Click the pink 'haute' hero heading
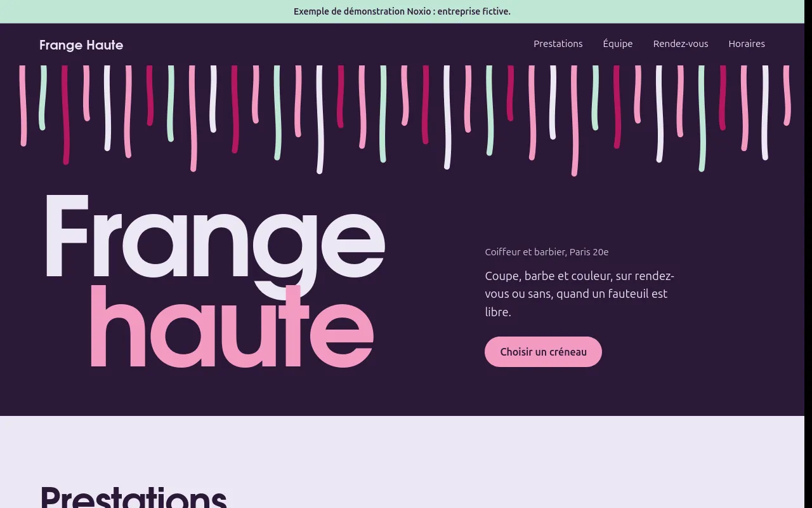 (232, 326)
